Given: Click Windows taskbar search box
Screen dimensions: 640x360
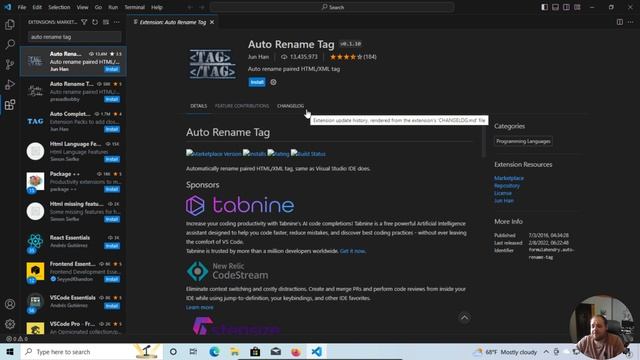Looking at the screenshot, I should [x=91, y=351].
